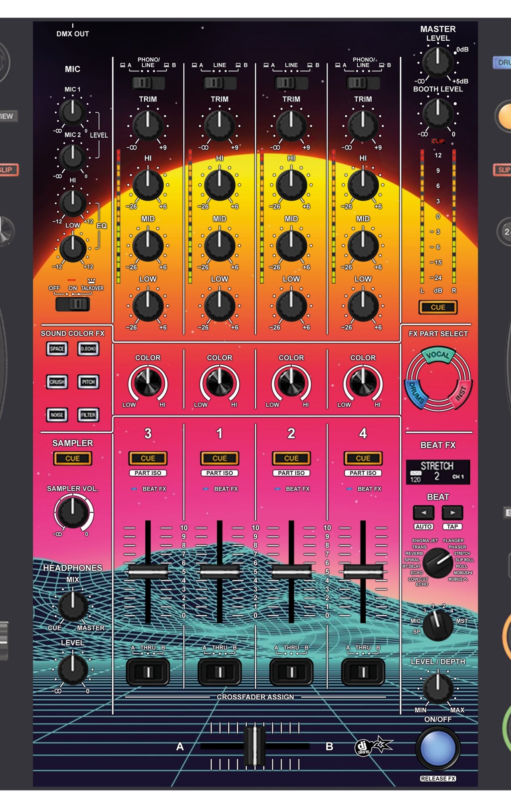Image resolution: width=511 pixels, height=812 pixels.
Task: Toggle CUE for channel 4
Action: [363, 458]
